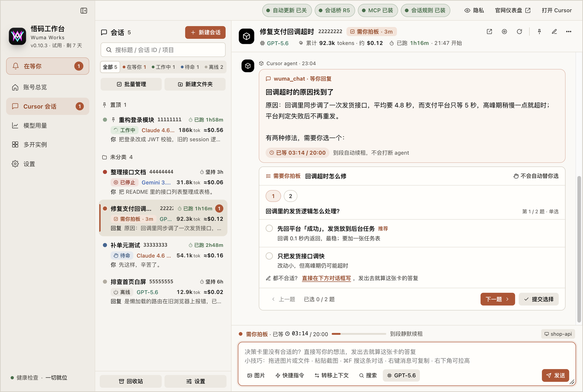Click 会话规则 已装 status pill
The width and height of the screenshot is (583, 392).
tap(425, 10)
